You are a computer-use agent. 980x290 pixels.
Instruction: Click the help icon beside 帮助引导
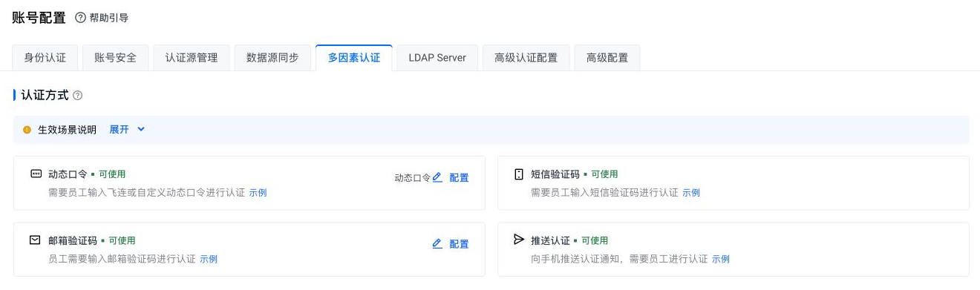click(80, 18)
